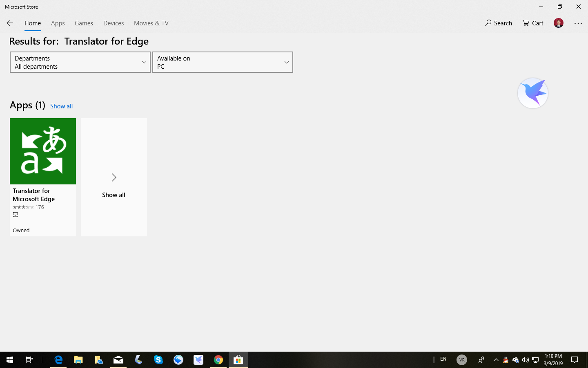The width and height of the screenshot is (588, 368).
Task: Open the shopping Cart
Action: click(x=533, y=23)
